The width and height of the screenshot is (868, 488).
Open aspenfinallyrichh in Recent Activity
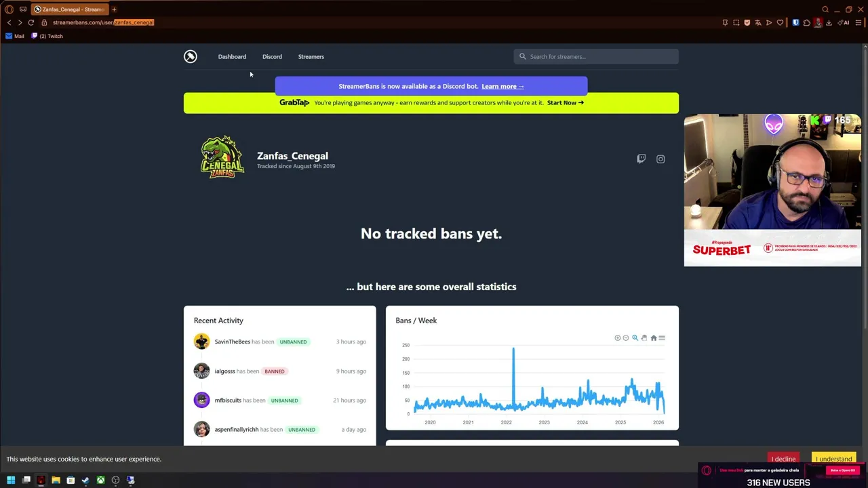(x=237, y=429)
